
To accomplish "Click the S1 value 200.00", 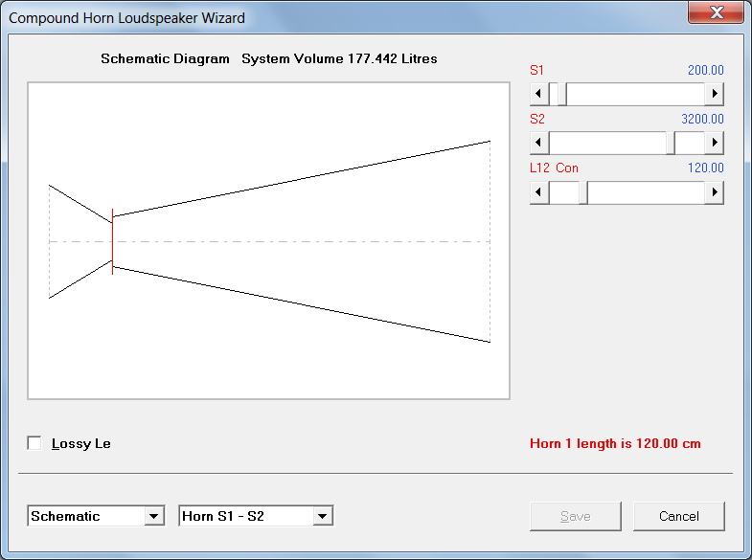I will (x=705, y=71).
